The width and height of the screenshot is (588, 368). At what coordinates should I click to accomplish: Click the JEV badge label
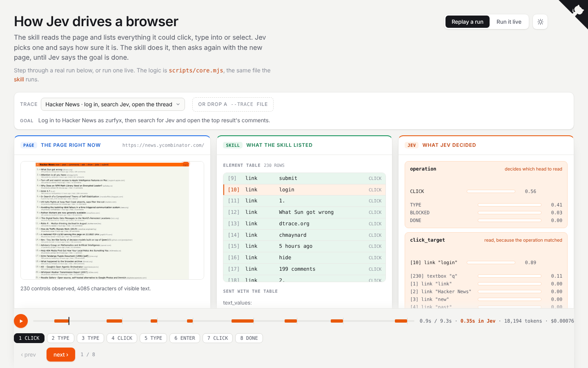[412, 145]
